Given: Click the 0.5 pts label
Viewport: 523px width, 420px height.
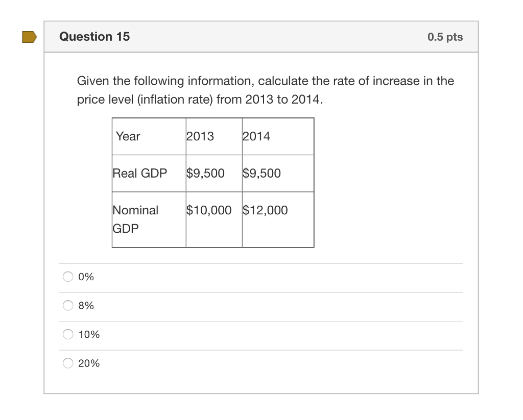Looking at the screenshot, I should [444, 36].
